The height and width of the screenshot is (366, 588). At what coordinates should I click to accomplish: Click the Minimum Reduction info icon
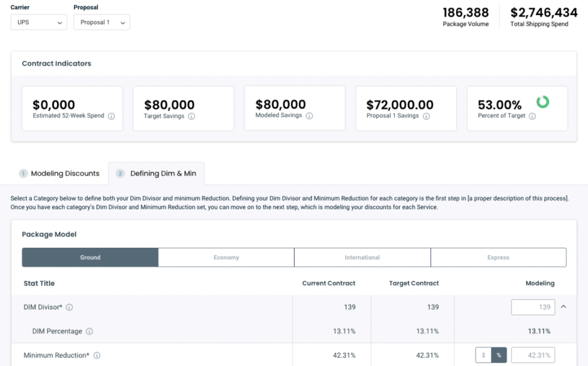(99, 354)
